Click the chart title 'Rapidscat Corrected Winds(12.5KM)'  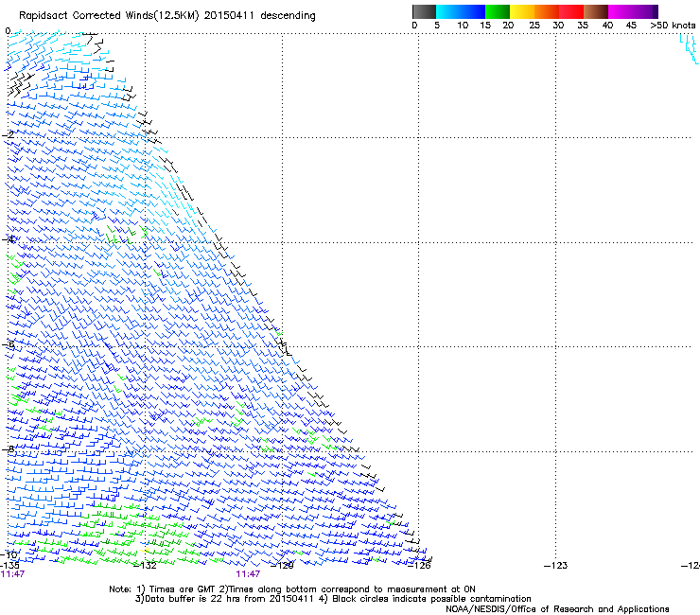[x=109, y=16]
